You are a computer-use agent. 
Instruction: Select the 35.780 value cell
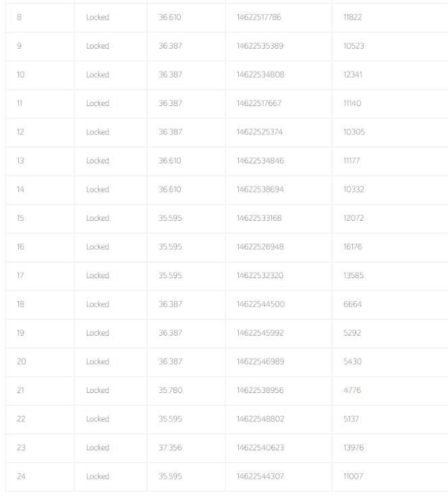point(170,390)
